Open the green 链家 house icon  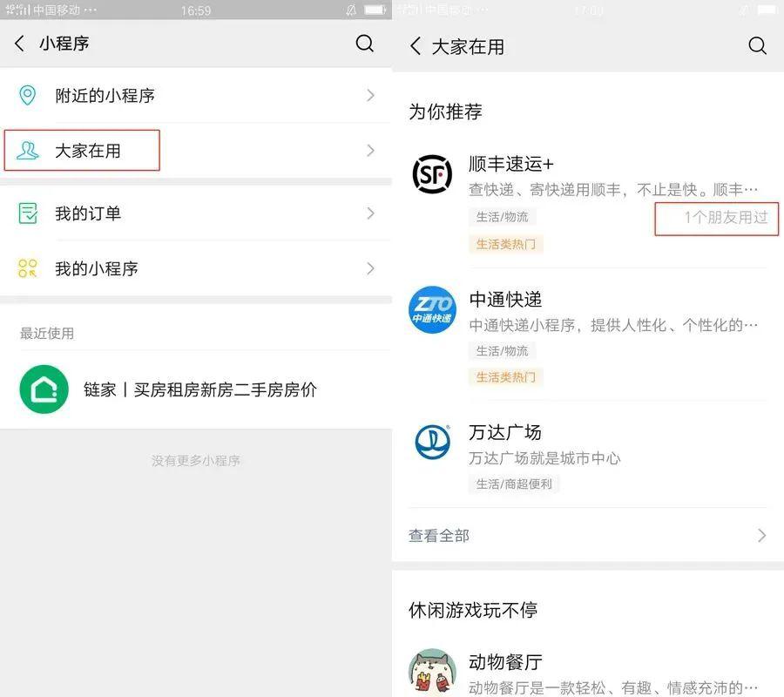pos(44,389)
